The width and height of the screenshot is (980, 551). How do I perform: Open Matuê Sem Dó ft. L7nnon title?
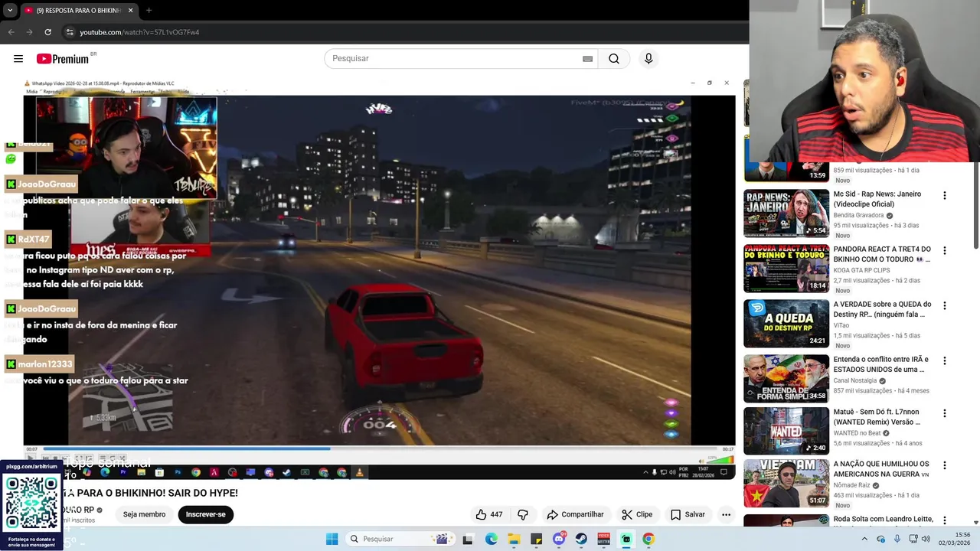point(877,417)
